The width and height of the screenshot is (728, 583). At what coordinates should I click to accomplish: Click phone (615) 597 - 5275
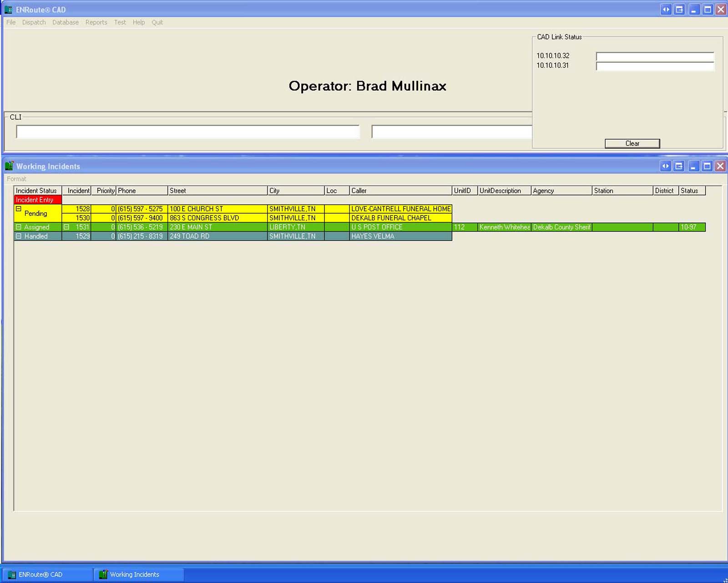coord(142,209)
